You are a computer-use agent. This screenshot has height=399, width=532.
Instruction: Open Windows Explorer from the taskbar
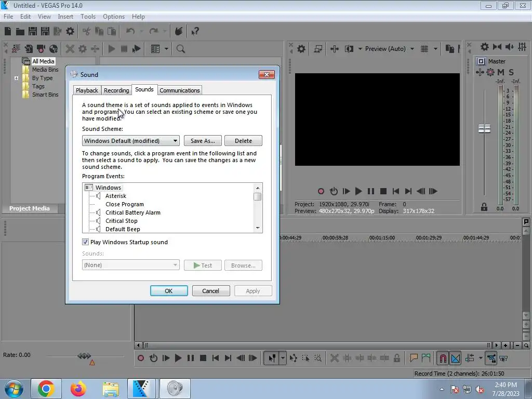pos(111,388)
